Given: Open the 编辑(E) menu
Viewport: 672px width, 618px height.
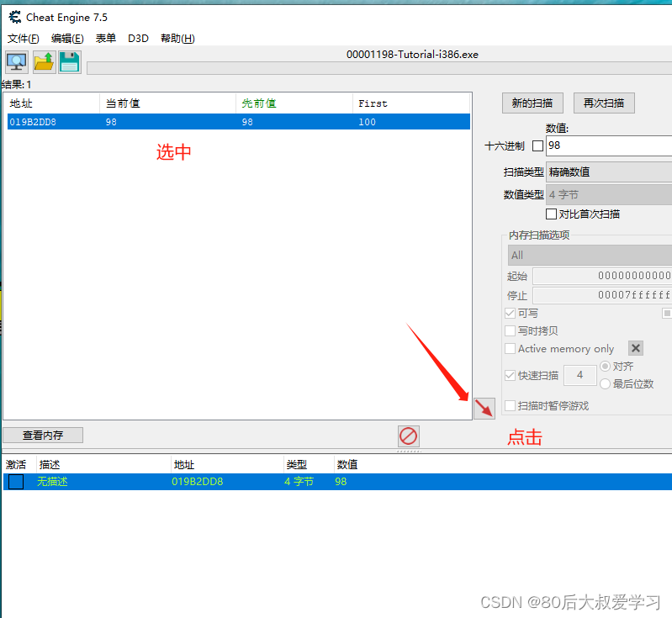Looking at the screenshot, I should tap(67, 39).
